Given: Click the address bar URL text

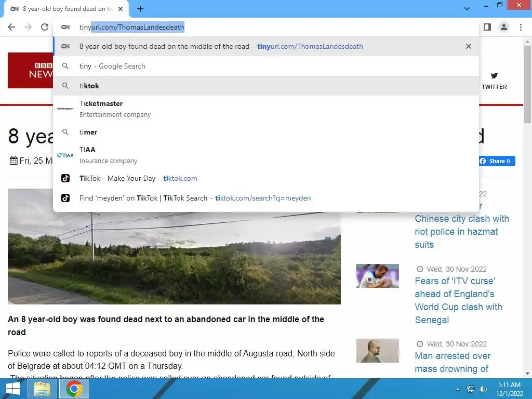Looking at the screenshot, I should [x=131, y=27].
